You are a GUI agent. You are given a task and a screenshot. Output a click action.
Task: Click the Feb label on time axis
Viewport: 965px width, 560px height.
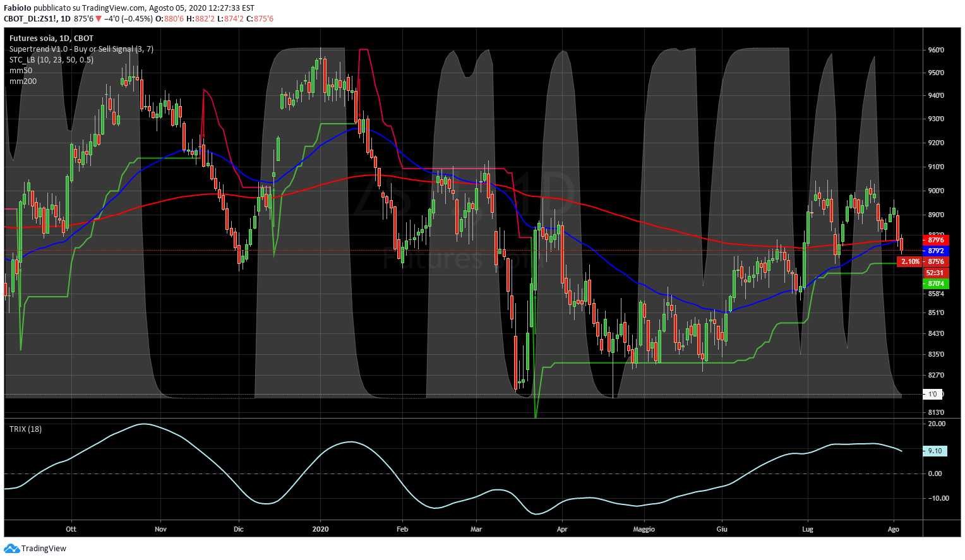tap(402, 530)
